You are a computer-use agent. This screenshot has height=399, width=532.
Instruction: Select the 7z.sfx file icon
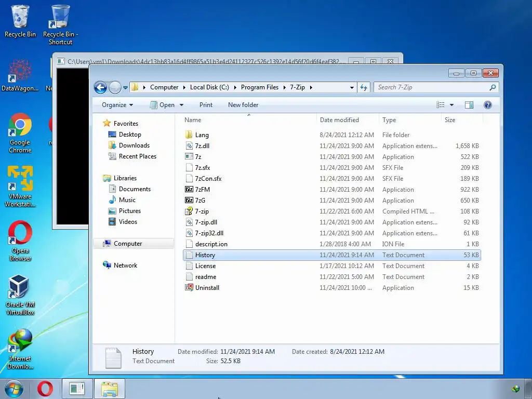189,167
